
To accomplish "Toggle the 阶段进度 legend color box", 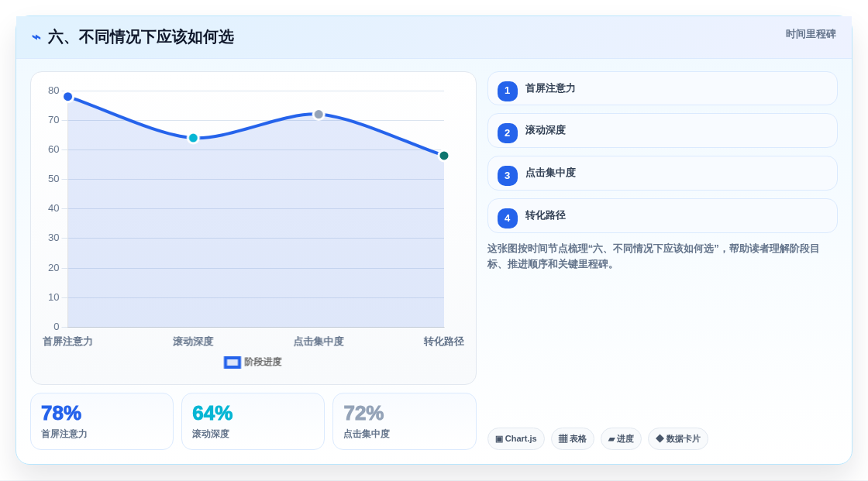I will point(232,362).
